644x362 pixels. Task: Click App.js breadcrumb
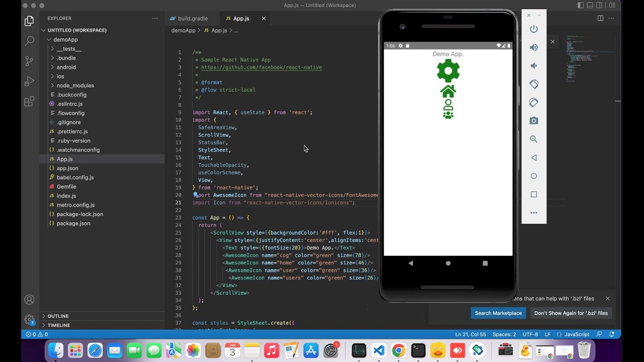click(219, 30)
